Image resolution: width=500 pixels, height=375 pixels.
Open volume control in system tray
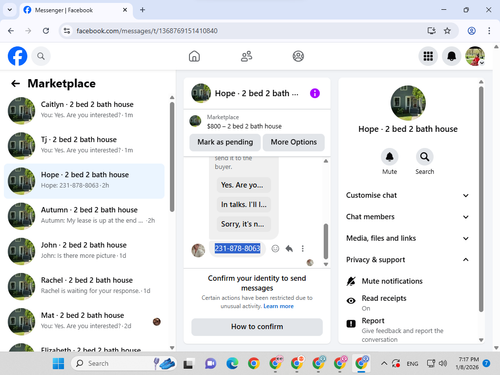(443, 363)
